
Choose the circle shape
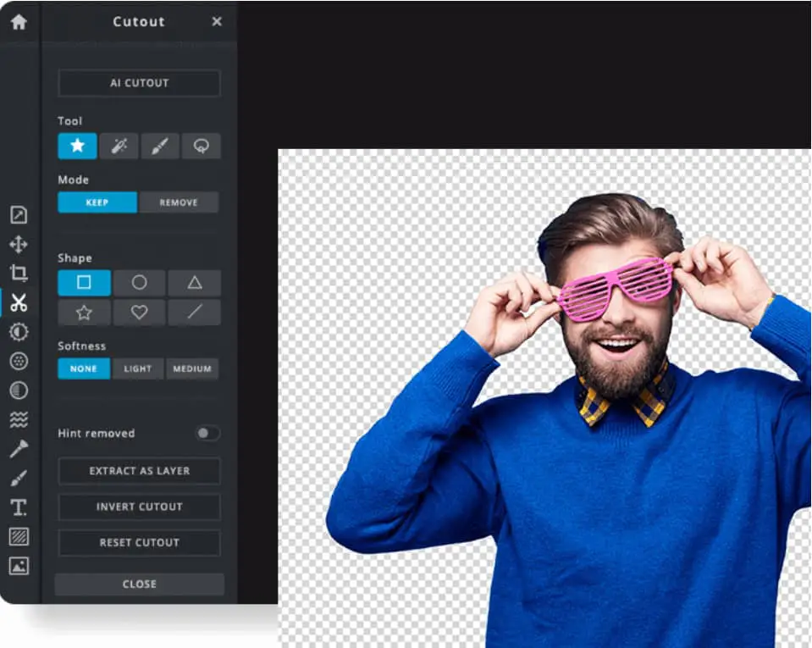[x=140, y=282]
